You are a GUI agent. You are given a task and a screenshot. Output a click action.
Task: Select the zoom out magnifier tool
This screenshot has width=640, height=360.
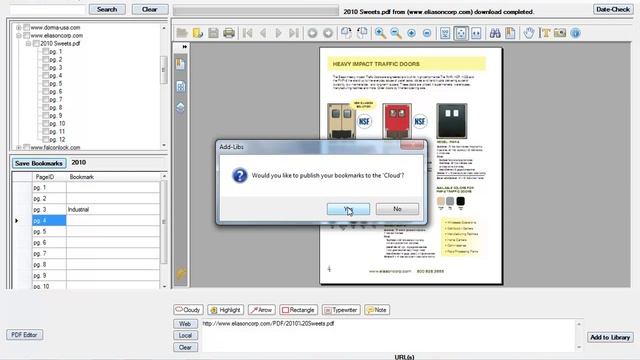[x=396, y=33]
